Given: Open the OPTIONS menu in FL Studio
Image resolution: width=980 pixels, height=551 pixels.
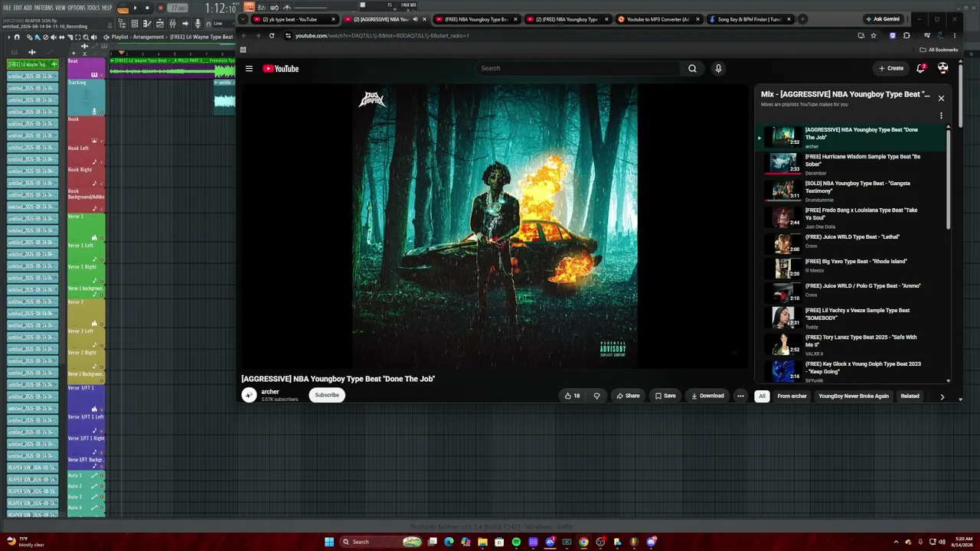Looking at the screenshot, I should click(x=77, y=8).
